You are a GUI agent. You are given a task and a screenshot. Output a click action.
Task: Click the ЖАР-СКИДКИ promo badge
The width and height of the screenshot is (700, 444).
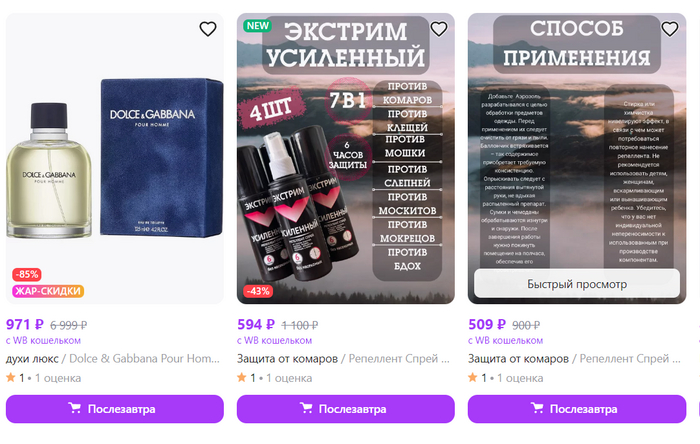point(48,291)
